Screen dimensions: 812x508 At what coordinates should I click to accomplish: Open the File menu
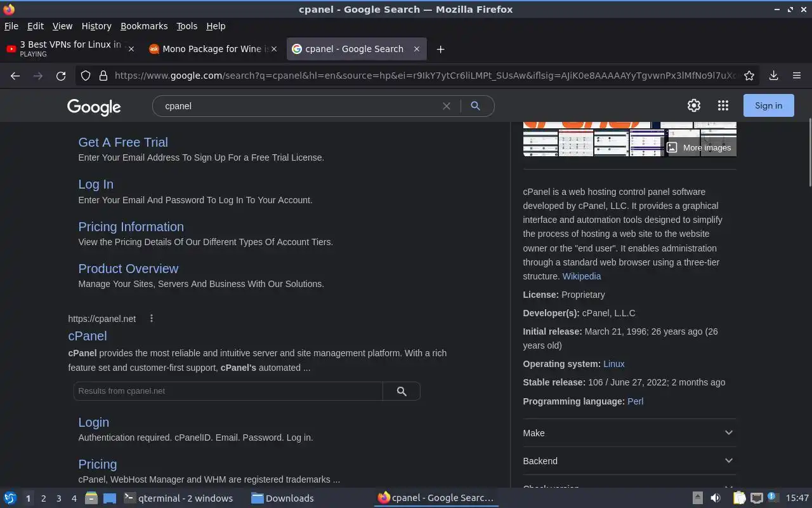tap(11, 26)
